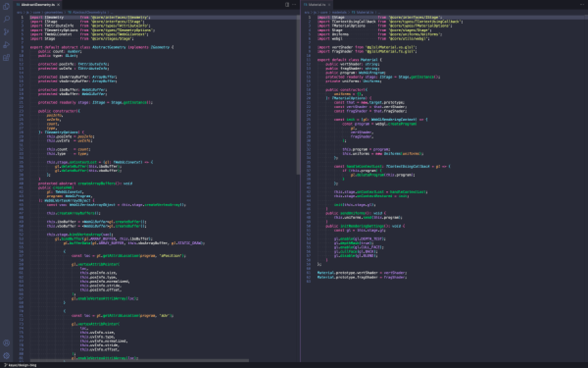The image size is (588, 368).
Task: Open the Source Control view
Action: click(x=6, y=32)
